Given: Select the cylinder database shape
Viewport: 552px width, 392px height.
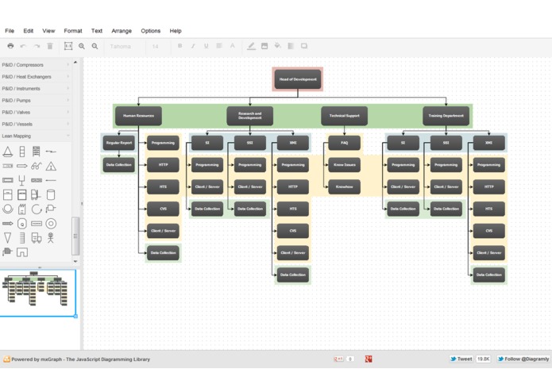Looking at the screenshot, I should click(51, 194).
